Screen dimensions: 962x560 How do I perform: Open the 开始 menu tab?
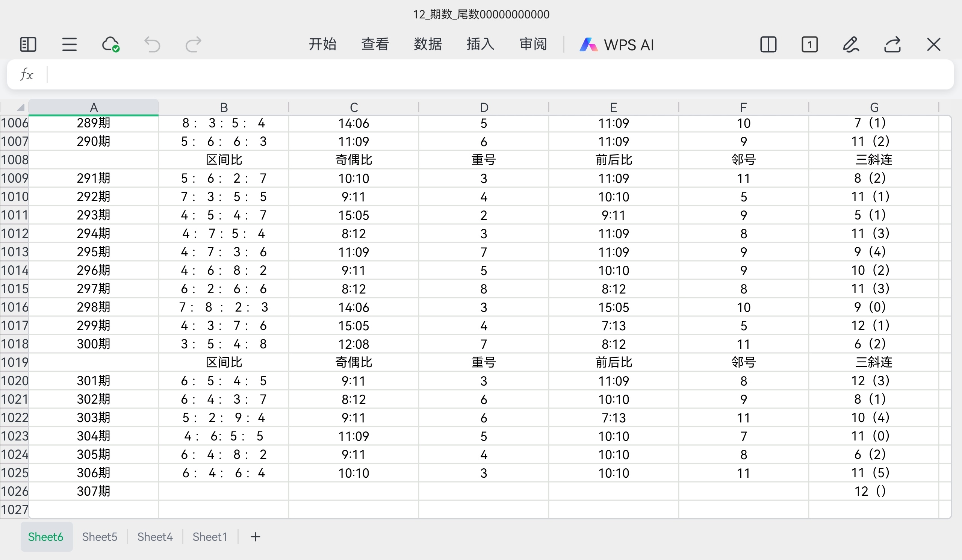[322, 44]
